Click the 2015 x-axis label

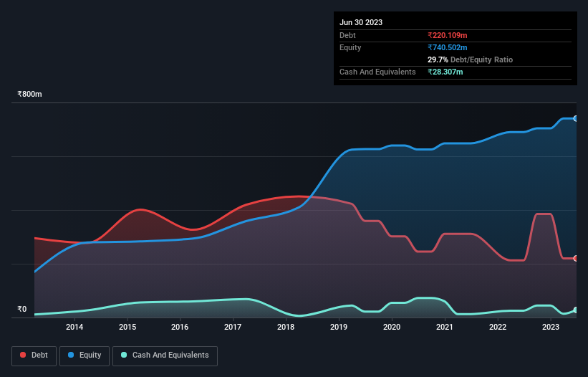point(127,327)
